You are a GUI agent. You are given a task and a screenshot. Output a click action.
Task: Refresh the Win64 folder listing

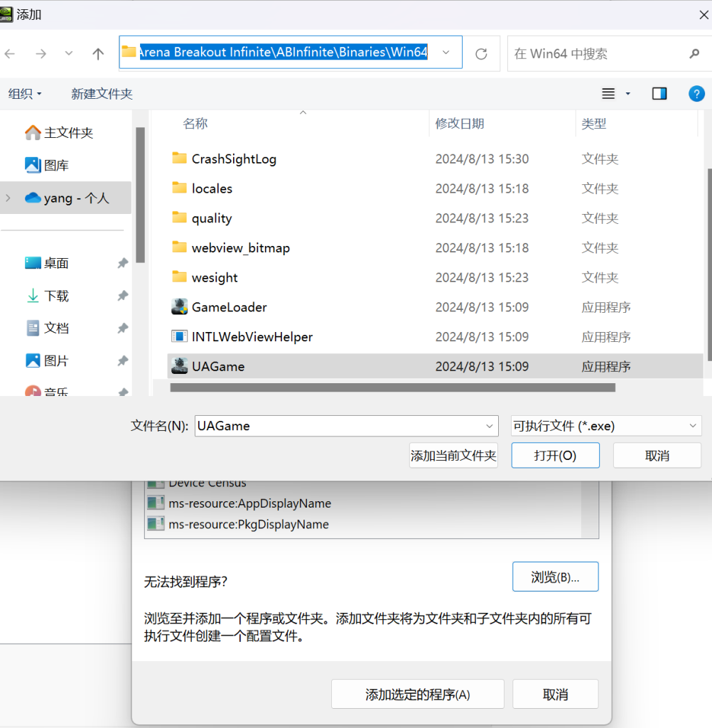[x=481, y=54]
